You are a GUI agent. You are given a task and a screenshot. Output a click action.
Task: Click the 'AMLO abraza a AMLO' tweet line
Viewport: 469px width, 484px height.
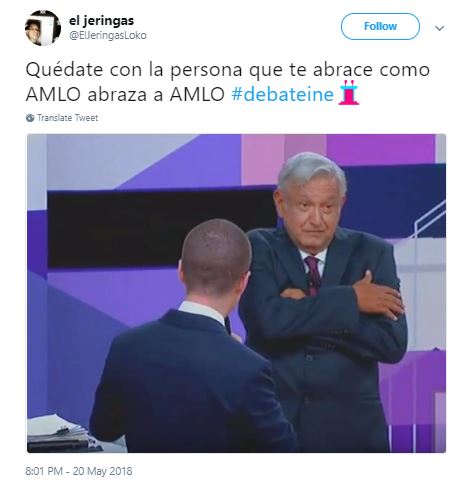125,94
